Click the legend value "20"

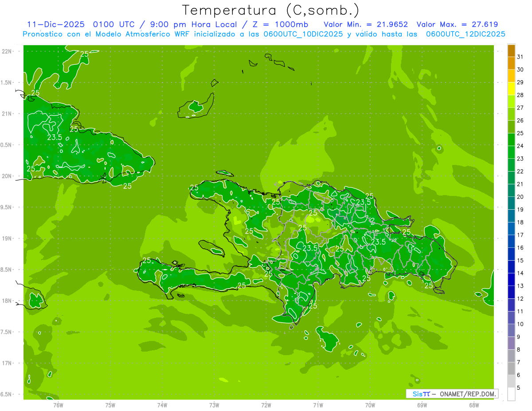tap(520, 197)
